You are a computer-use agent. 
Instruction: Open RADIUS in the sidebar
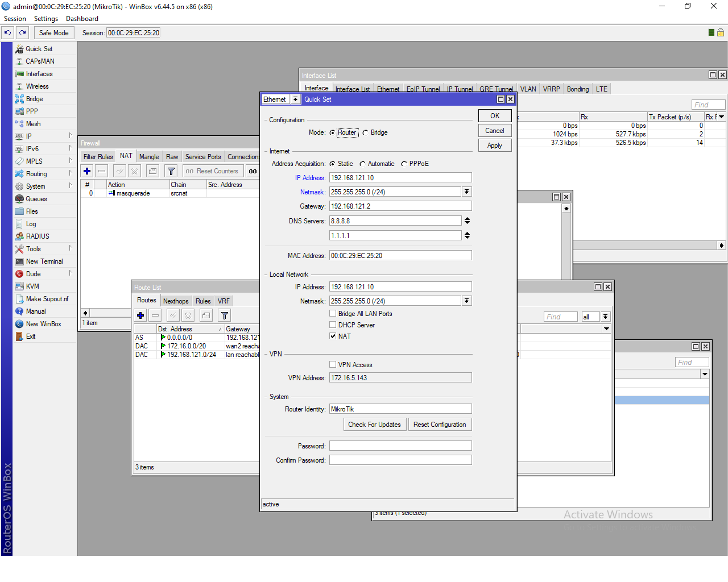38,236
